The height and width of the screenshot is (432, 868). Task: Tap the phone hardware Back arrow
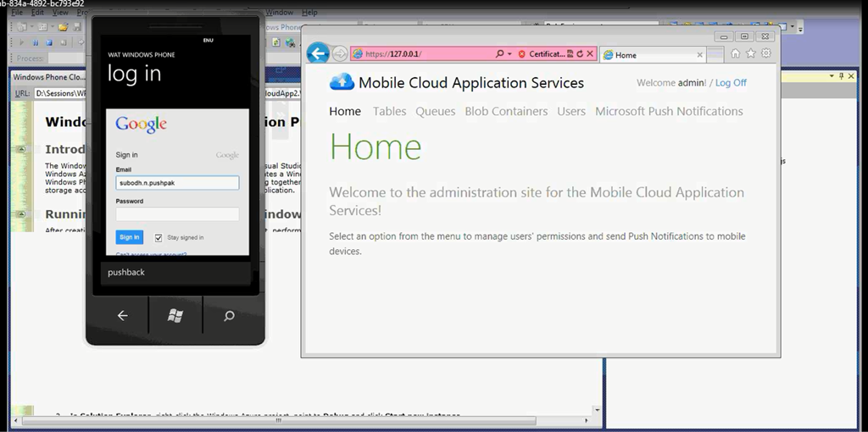(122, 315)
